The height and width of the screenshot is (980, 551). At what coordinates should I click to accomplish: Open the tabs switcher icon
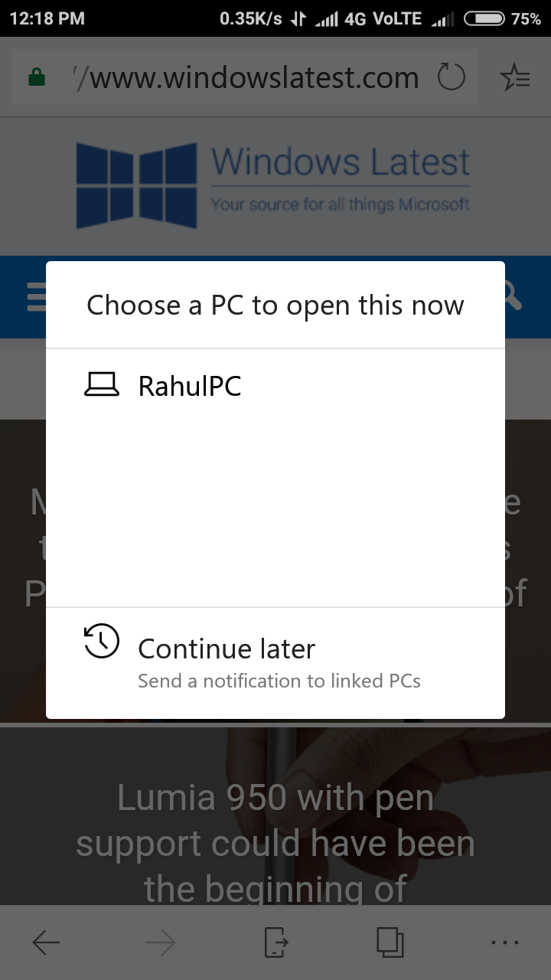pos(390,942)
